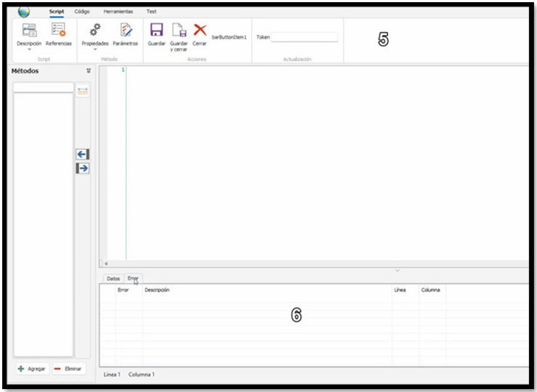
Task: Click the left blue arrow button
Action: (82, 154)
